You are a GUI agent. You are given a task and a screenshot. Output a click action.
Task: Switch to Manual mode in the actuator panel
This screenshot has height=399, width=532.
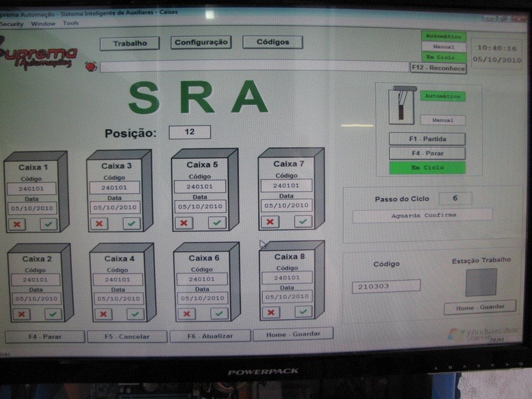click(443, 120)
